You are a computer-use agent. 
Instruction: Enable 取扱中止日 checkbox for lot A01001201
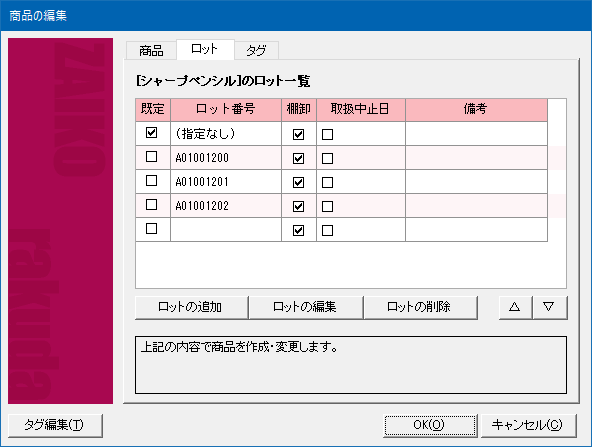pyautogui.click(x=327, y=182)
